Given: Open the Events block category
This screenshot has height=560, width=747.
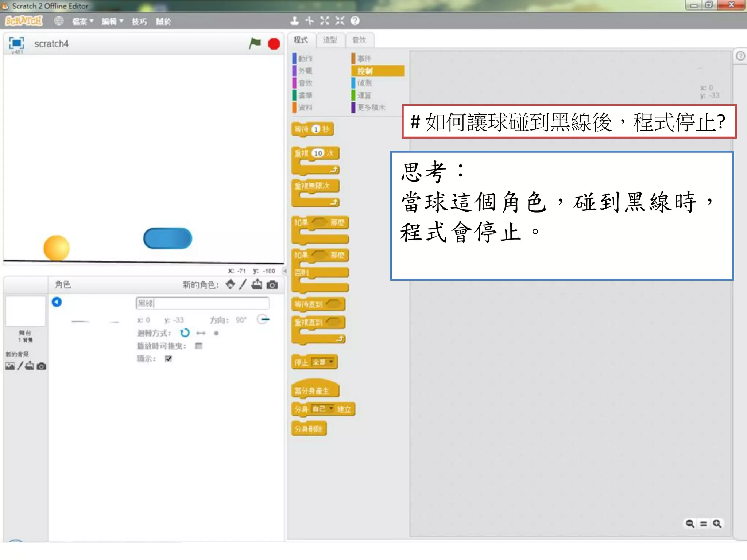Looking at the screenshot, I should coord(365,58).
